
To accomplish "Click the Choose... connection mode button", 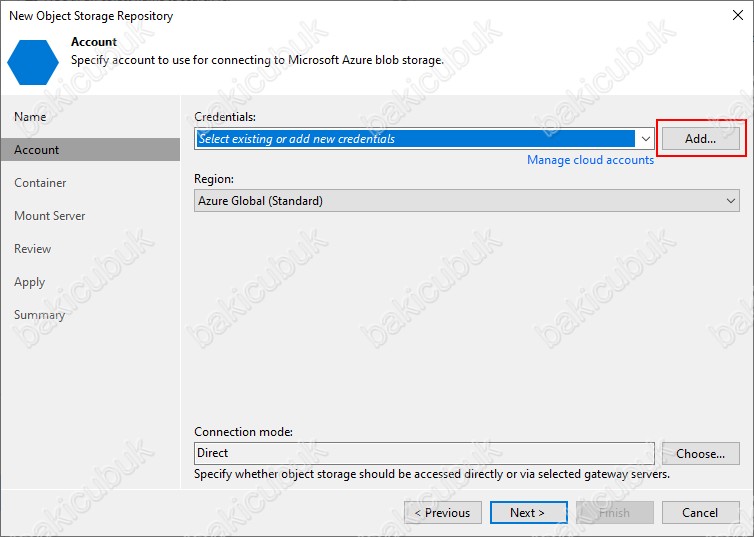I will [700, 453].
